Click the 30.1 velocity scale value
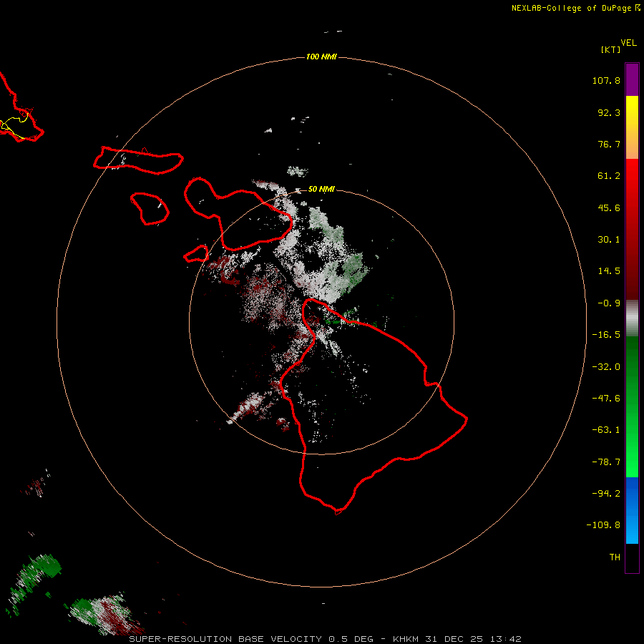Image resolution: width=644 pixels, height=644 pixels. pos(609,240)
